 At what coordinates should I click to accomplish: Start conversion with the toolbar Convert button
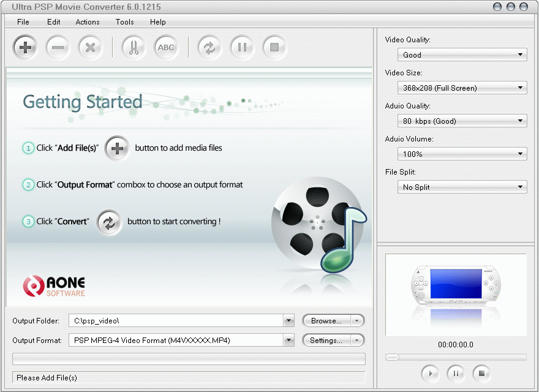[x=209, y=47]
